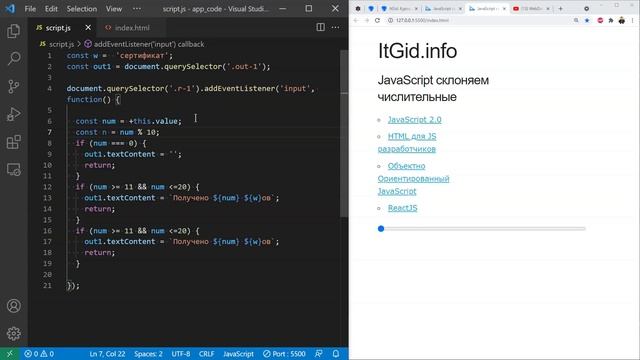The width and height of the screenshot is (640, 360).
Task: Open More Actions in editor toolbar
Action: (x=336, y=27)
